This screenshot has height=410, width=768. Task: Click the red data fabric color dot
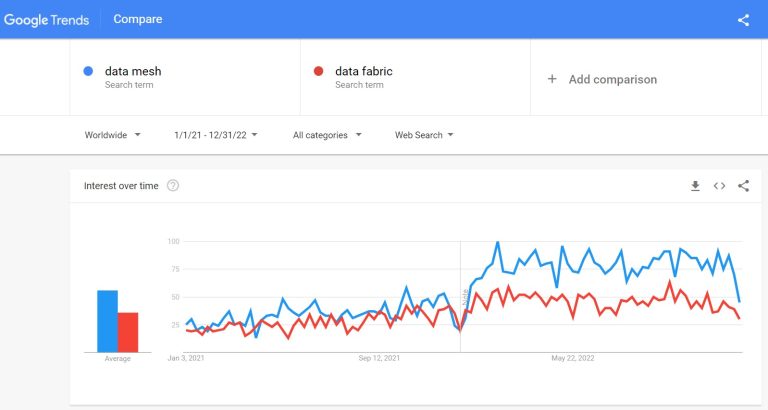(318, 71)
